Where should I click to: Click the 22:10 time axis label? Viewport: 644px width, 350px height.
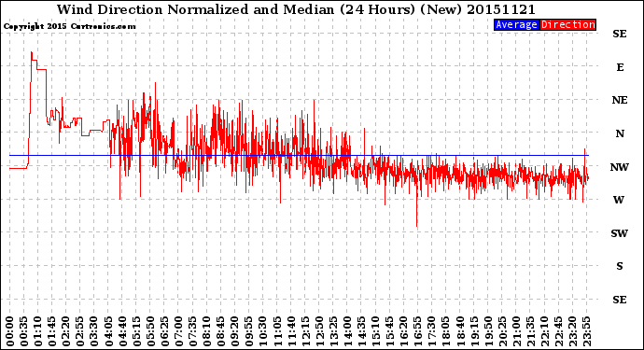[x=546, y=331]
